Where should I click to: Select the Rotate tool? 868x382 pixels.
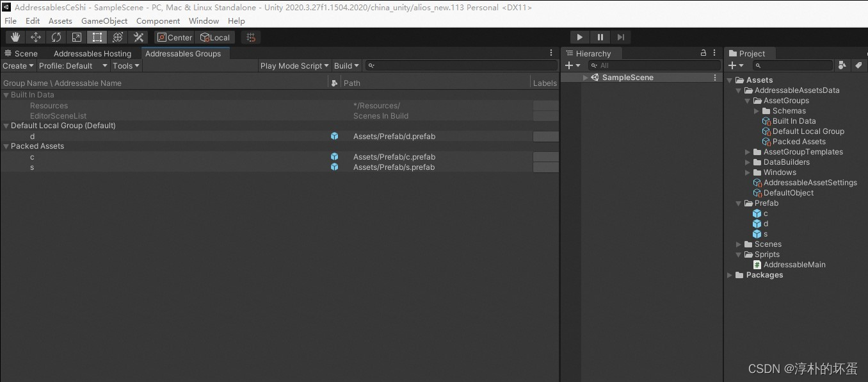coord(56,37)
